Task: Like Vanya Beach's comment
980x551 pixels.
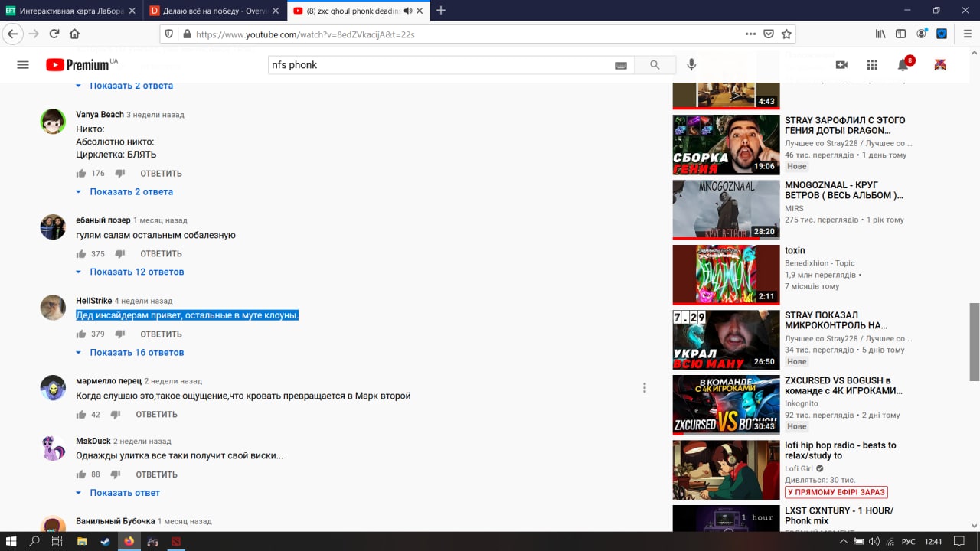Action: point(80,173)
